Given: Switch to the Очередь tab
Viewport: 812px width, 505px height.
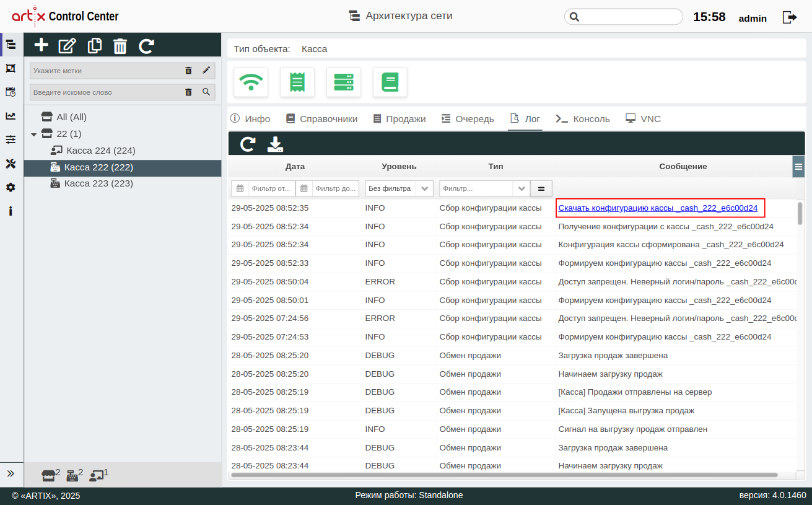Looking at the screenshot, I should tap(468, 119).
